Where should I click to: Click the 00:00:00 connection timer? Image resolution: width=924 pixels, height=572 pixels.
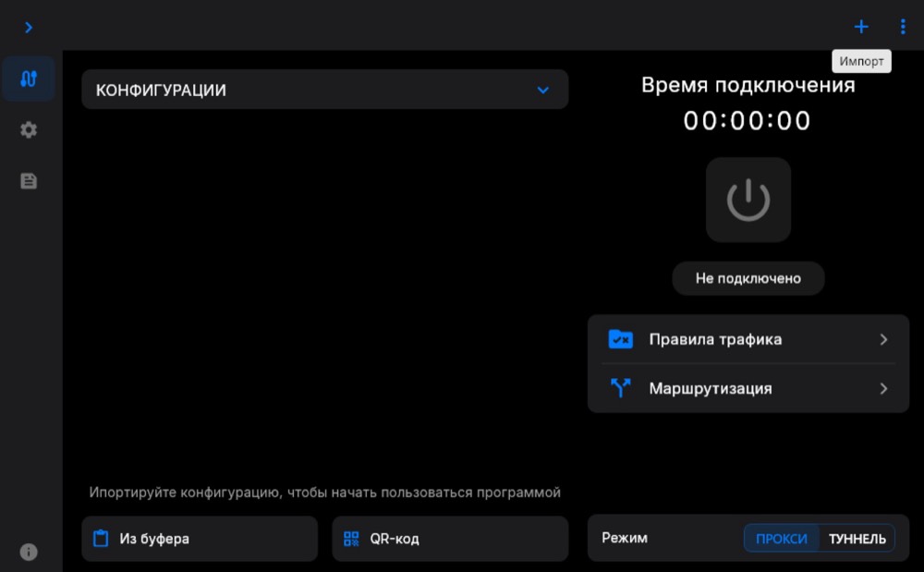[x=748, y=121]
